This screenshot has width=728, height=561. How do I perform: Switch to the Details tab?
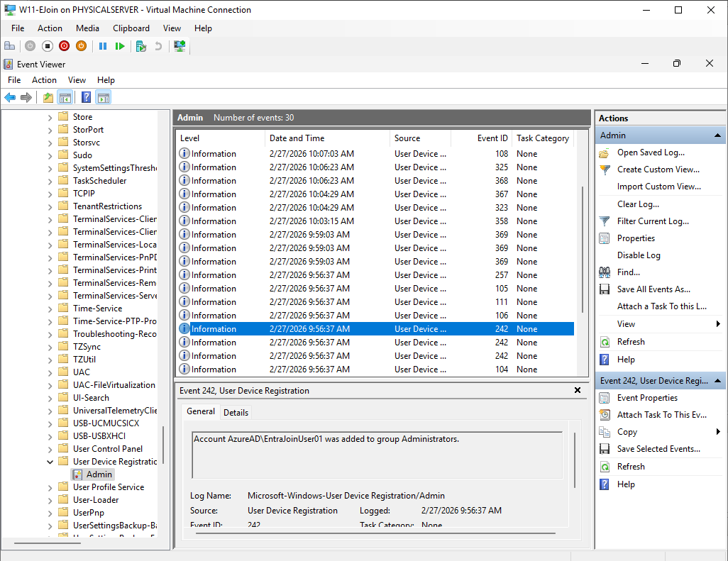click(x=236, y=413)
